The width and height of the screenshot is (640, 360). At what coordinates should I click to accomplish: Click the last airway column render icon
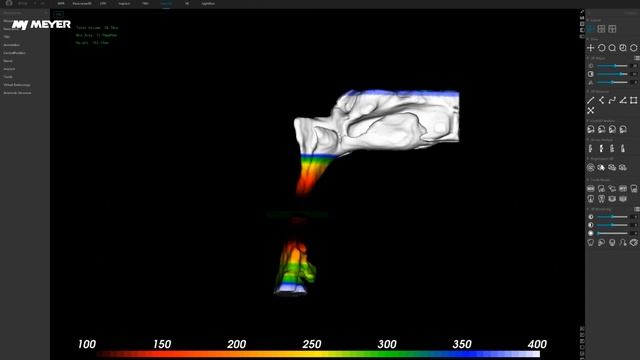click(x=623, y=149)
